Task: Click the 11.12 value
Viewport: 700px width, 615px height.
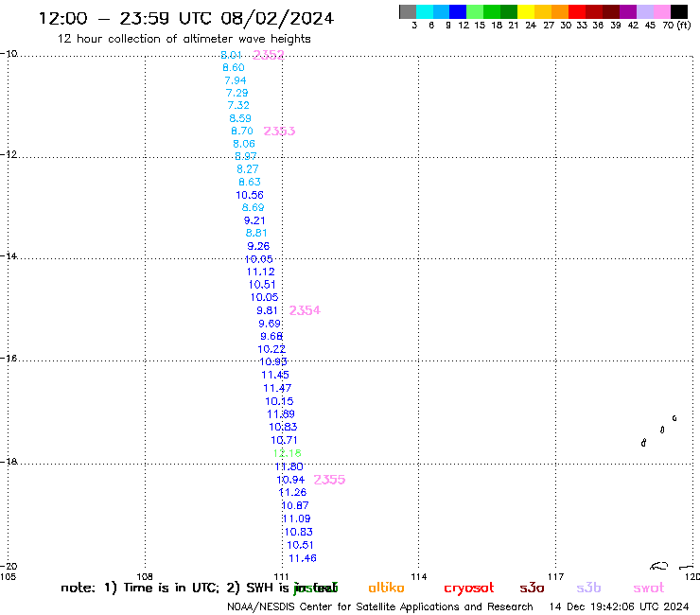Action: click(x=261, y=272)
